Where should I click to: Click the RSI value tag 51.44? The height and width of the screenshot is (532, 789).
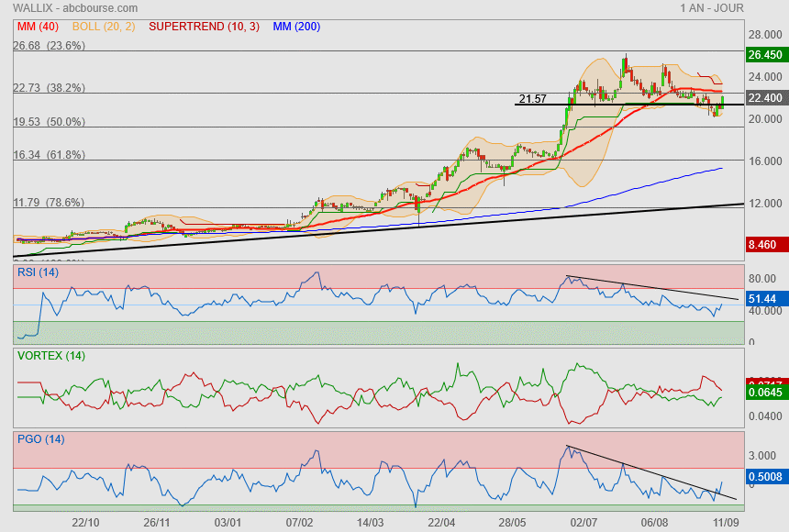coord(764,299)
